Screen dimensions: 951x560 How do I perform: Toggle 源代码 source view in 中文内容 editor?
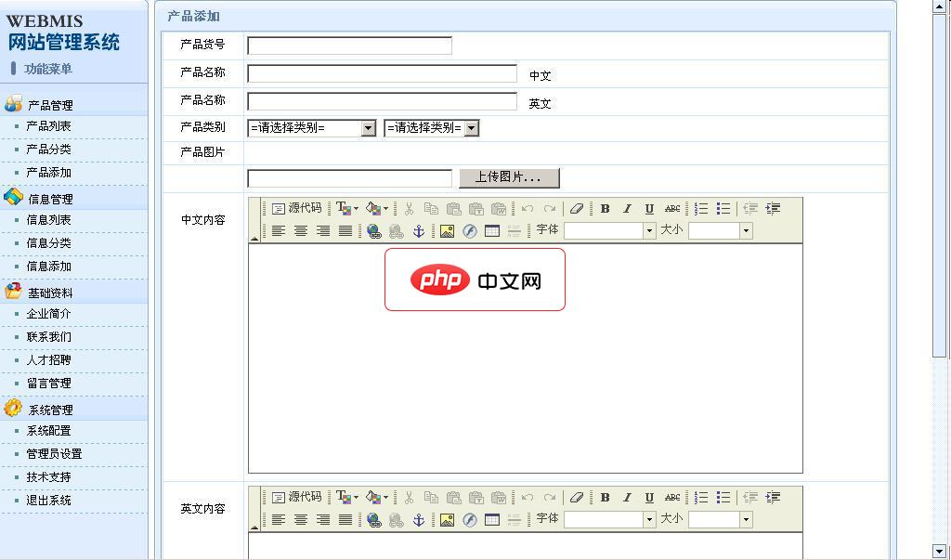(296, 208)
